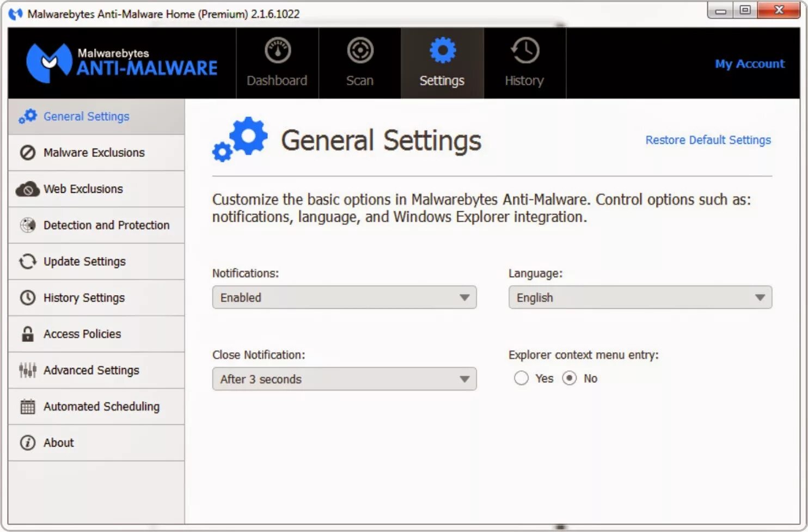Open the Notifications Enabled dropdown

pos(344,297)
